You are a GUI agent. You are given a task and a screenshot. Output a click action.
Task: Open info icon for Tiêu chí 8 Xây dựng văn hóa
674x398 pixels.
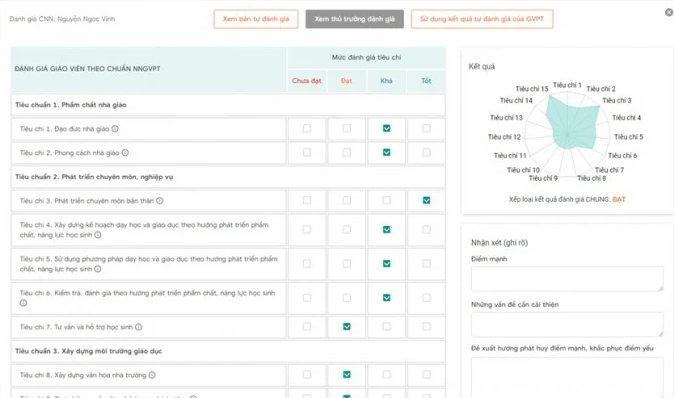(152, 375)
